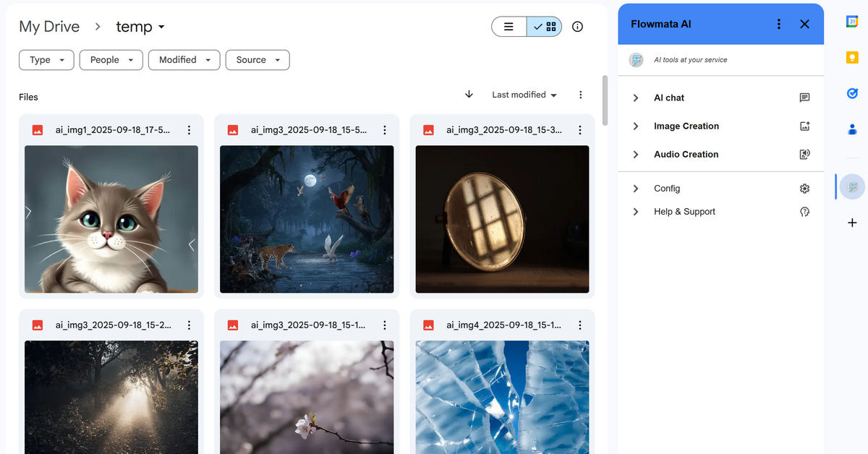Click the Flowmata AI side panel icon
Viewport: 868px width, 454px height.
[x=852, y=187]
